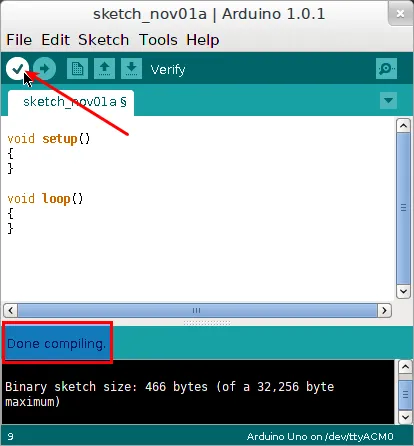
Task: Open the Help menu
Action: coord(203,40)
